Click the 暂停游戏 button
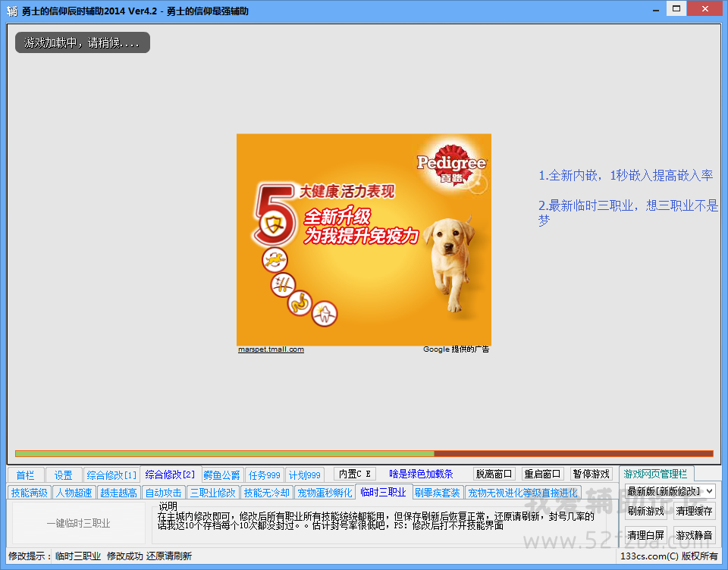This screenshot has width=728, height=570. coord(591,474)
